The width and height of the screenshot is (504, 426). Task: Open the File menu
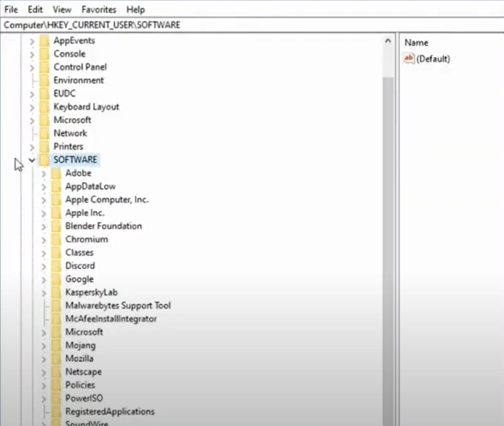pyautogui.click(x=11, y=10)
